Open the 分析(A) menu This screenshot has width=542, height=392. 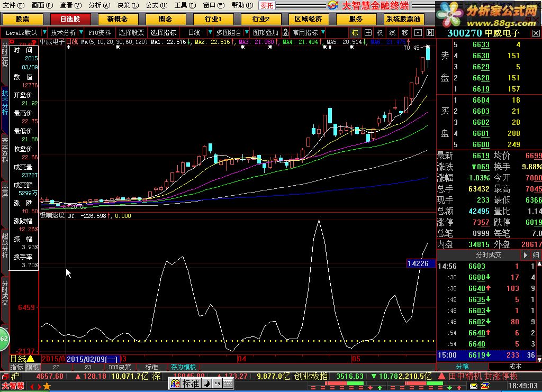[99, 5]
